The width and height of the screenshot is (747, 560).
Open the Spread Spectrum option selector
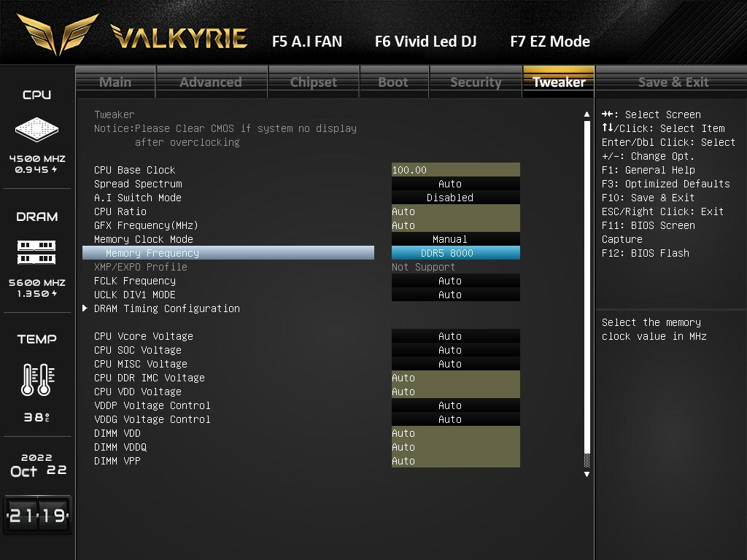click(x=455, y=184)
